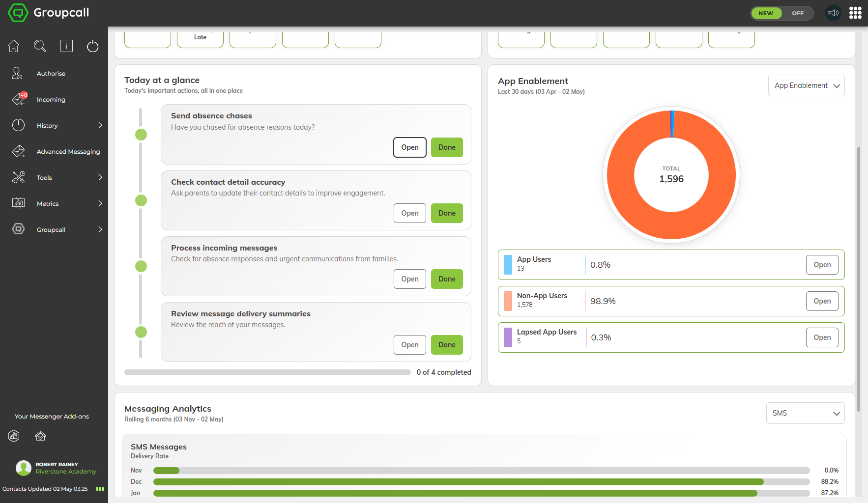The image size is (868, 503).
Task: Open the SMS messaging analytics dropdown
Action: [805, 413]
